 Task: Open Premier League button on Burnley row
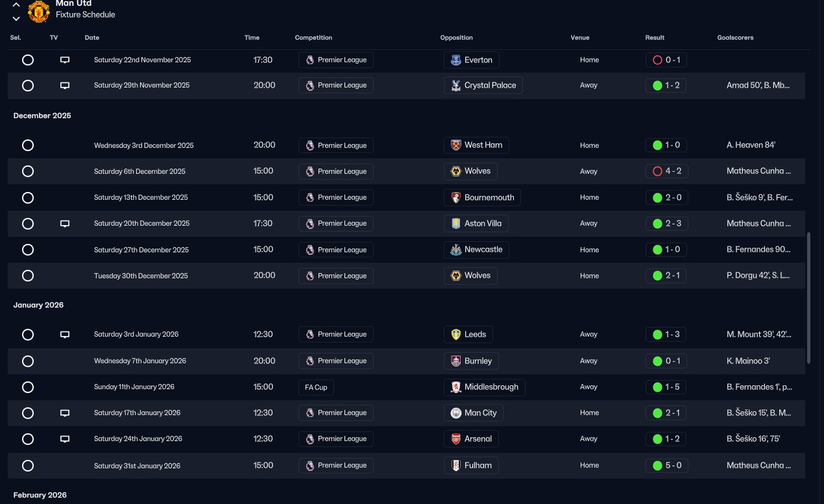click(336, 361)
